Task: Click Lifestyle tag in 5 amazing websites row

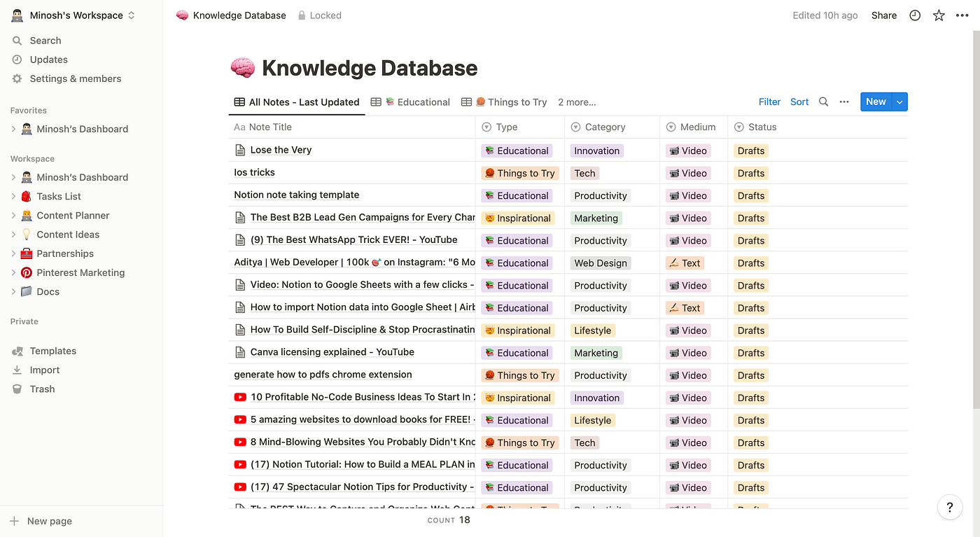Action: tap(593, 420)
